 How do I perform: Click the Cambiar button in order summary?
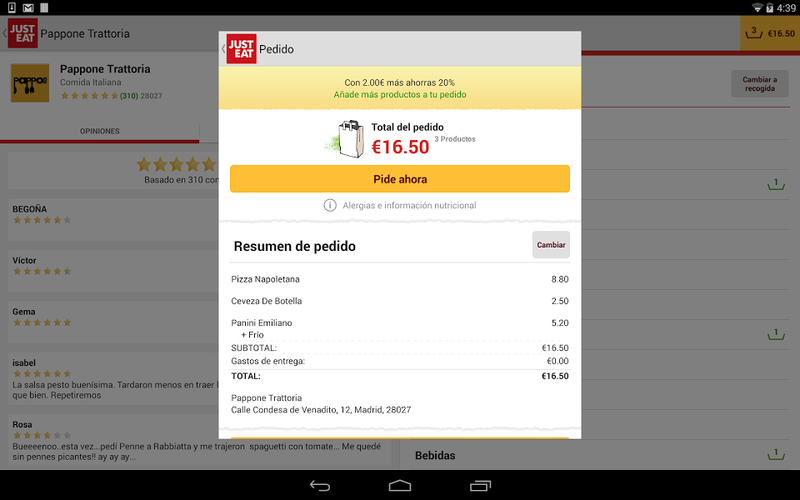point(551,245)
